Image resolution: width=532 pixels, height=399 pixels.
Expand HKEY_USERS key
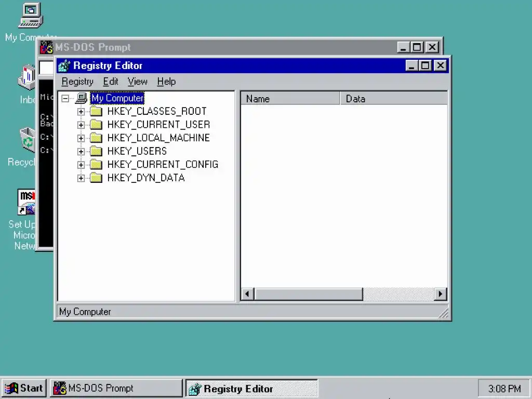point(81,151)
